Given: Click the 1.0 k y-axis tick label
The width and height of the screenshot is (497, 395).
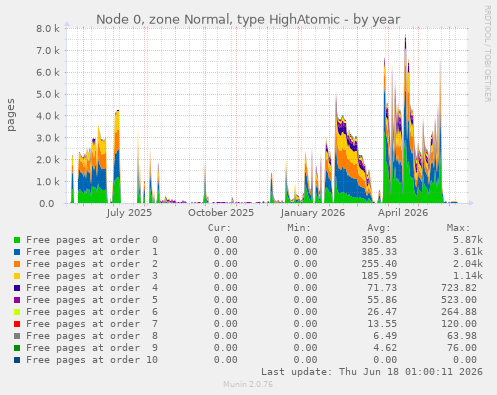Looking at the screenshot, I should click(48, 182).
